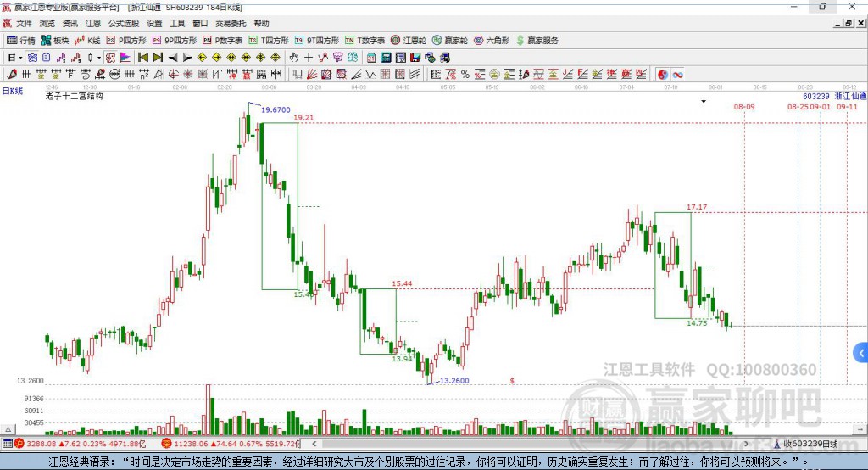Expand the blue side panel arrow

[861, 353]
